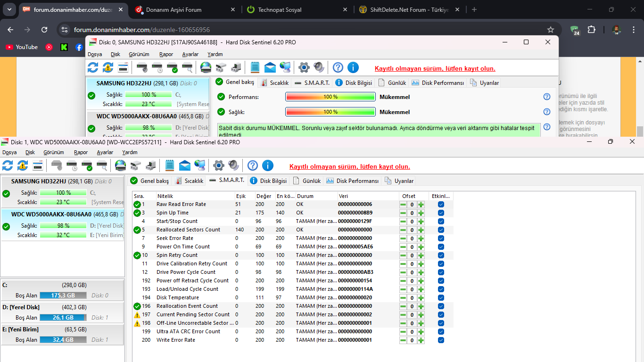The image size is (644, 362).
Task: Increase the Spin Up Time offset with plus
Action: point(421,213)
